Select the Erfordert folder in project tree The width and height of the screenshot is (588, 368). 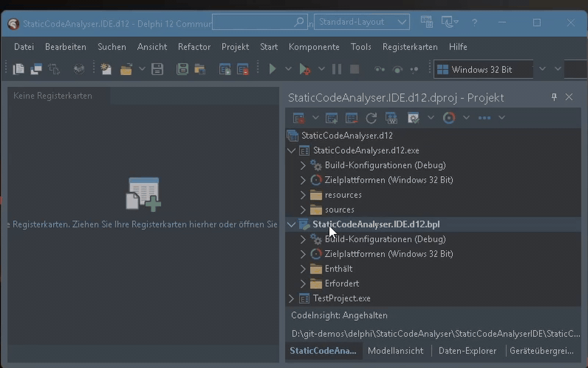coord(342,283)
